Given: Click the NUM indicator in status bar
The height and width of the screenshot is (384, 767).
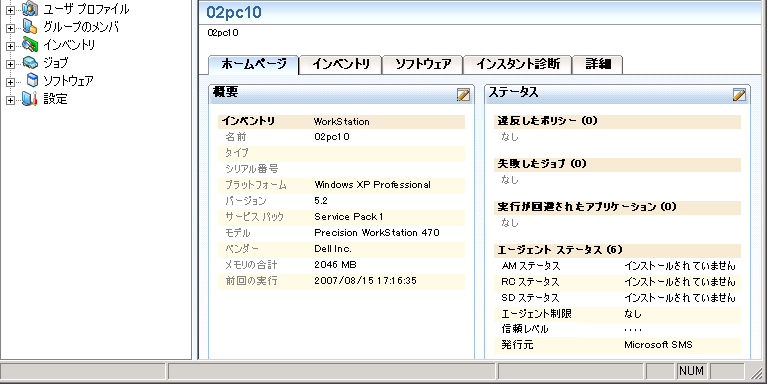Looking at the screenshot, I should pyautogui.click(x=691, y=371).
